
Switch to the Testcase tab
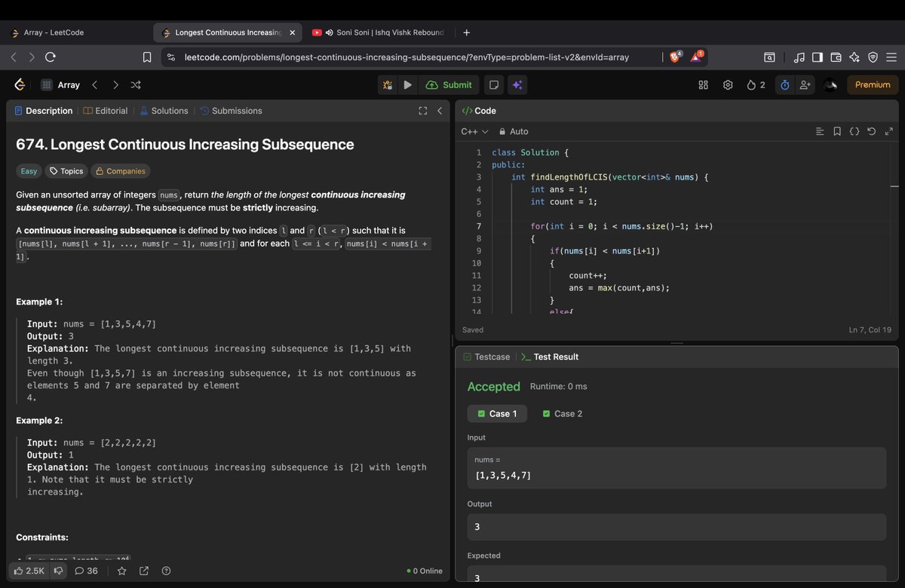click(x=486, y=357)
